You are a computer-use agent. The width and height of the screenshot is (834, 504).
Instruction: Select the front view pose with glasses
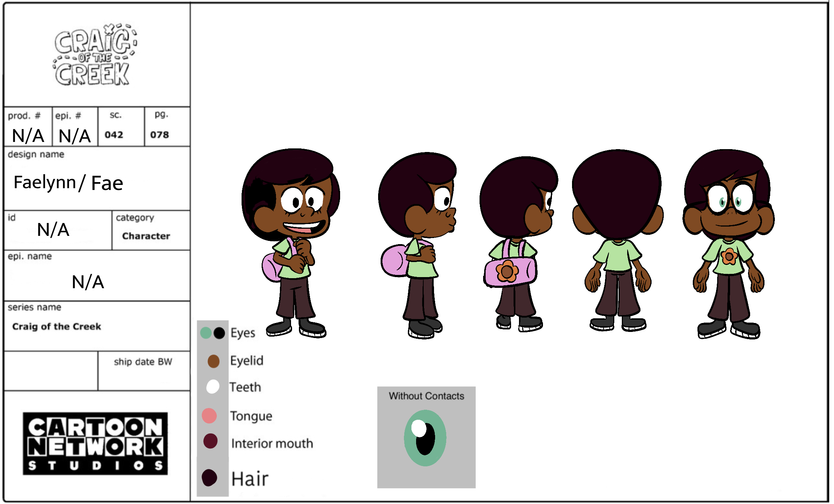click(x=728, y=244)
